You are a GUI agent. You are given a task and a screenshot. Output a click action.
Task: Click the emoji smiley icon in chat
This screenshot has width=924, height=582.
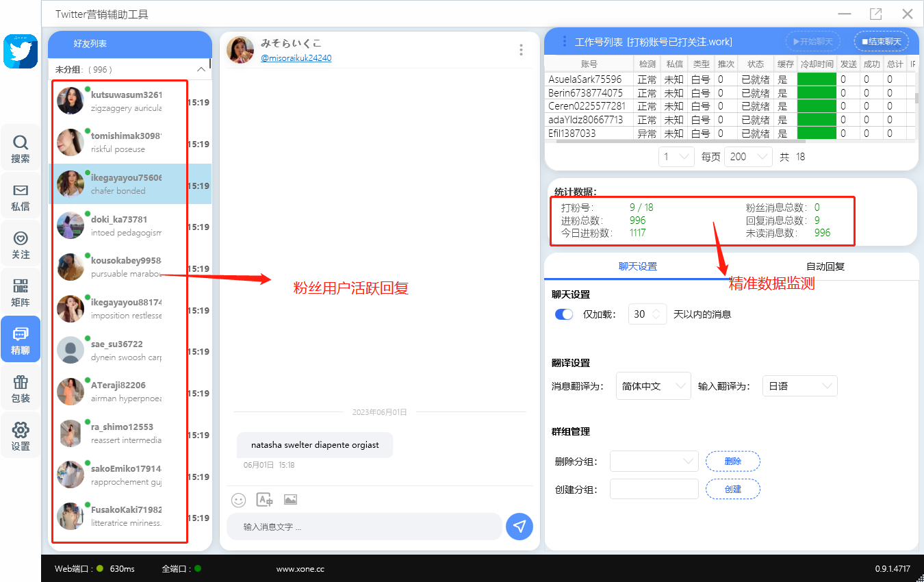coord(238,500)
